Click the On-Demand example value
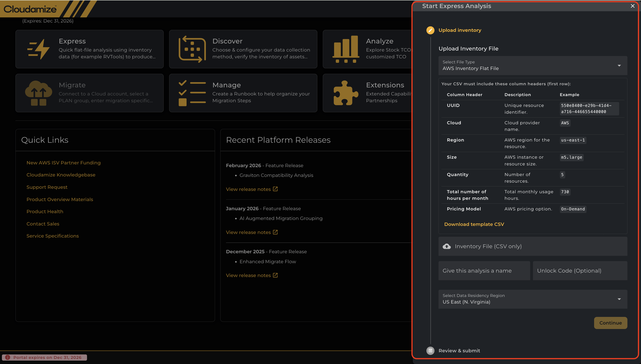Viewport: 641px width, 364px height. (x=573, y=209)
